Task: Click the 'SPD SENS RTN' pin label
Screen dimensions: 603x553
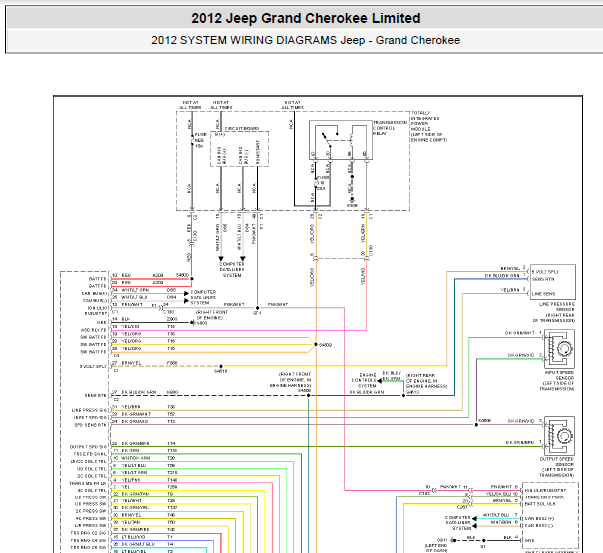Action: coord(90,425)
